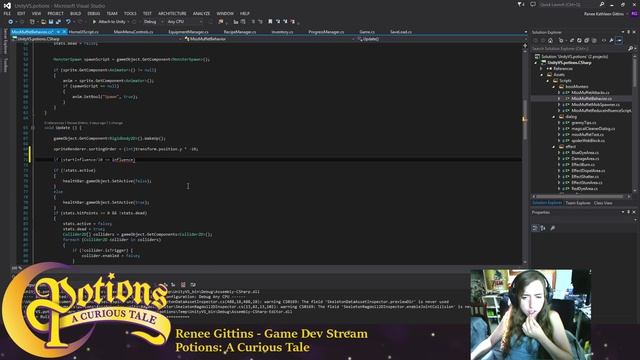640x360 pixels.
Task: Switch to Inventory.cs tab
Action: pos(282,32)
